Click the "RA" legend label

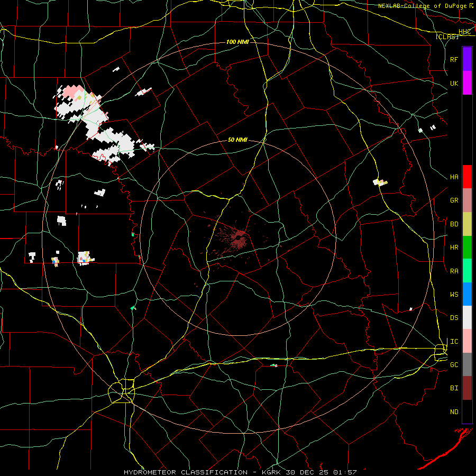click(x=454, y=271)
